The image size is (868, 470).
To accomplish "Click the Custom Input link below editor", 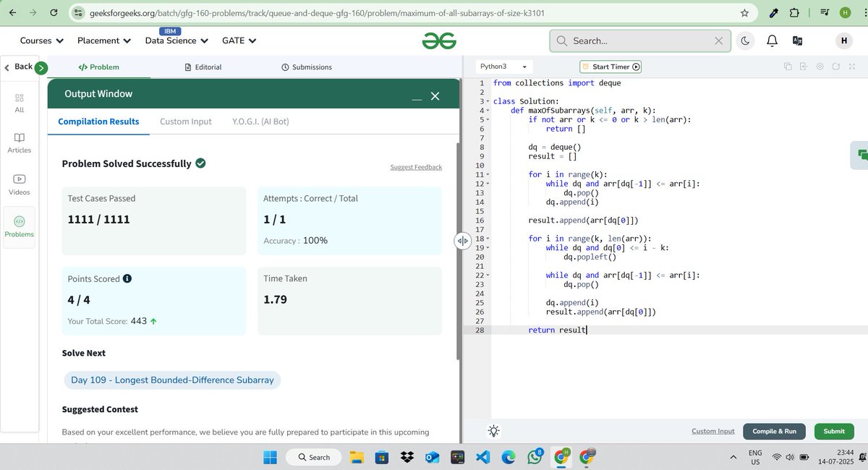I will click(x=712, y=431).
